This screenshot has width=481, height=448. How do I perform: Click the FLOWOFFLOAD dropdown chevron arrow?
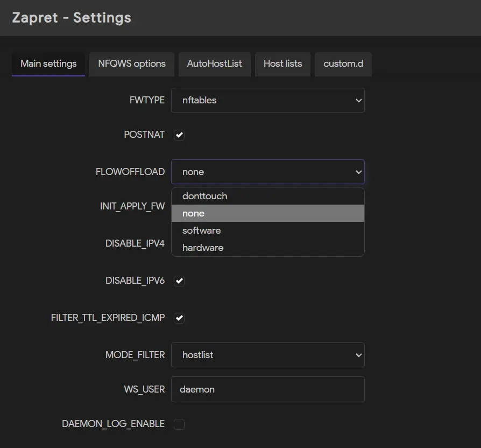point(358,172)
